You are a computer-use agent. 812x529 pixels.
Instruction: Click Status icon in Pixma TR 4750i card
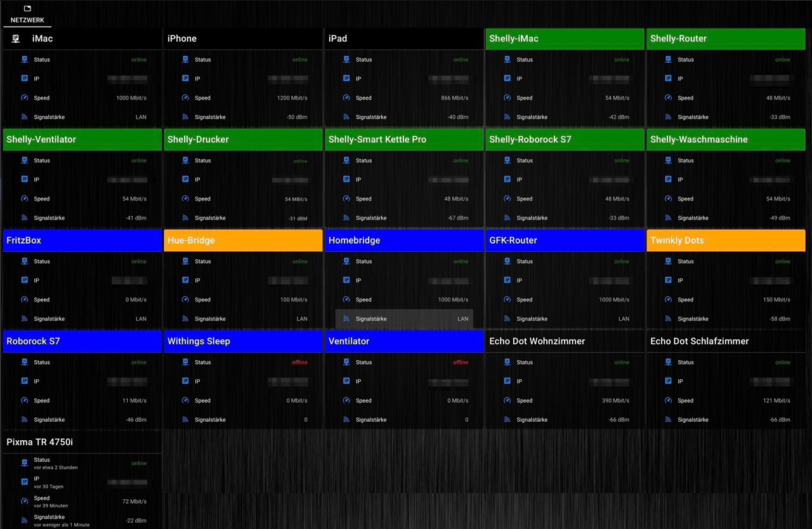point(24,463)
